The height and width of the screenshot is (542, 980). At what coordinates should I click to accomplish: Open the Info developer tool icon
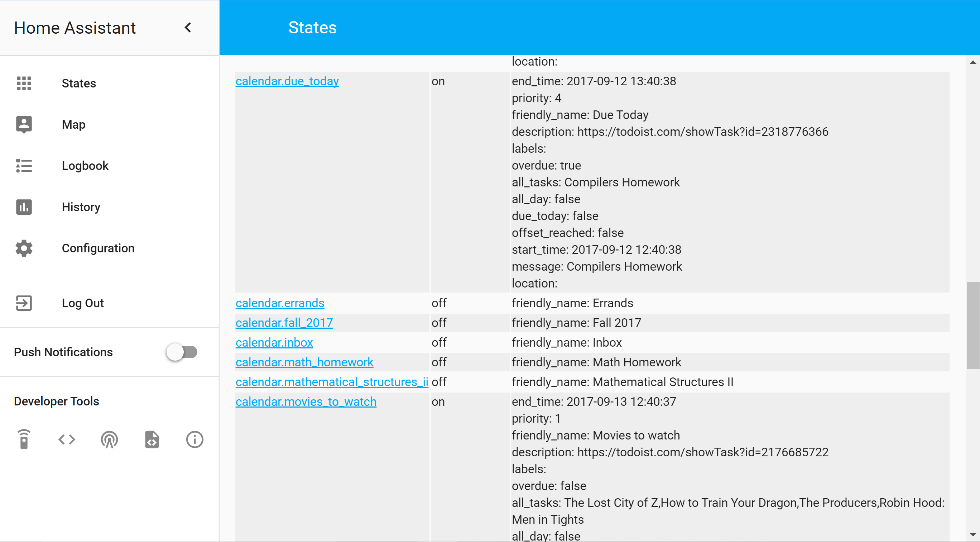point(194,439)
